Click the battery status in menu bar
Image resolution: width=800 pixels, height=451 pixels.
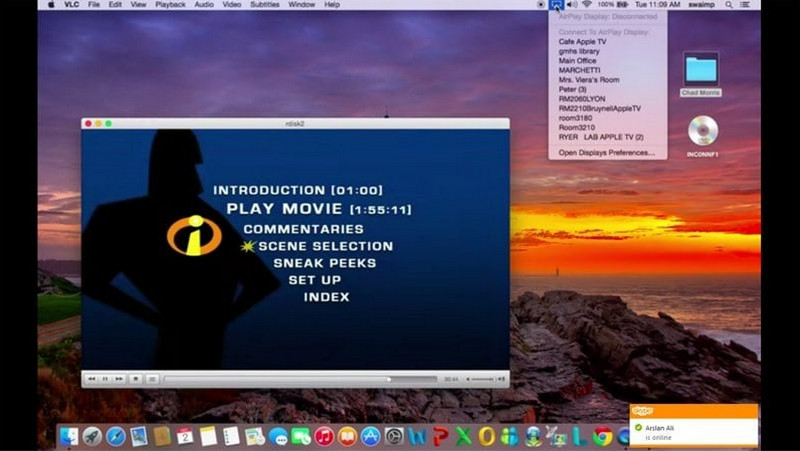[x=613, y=5]
